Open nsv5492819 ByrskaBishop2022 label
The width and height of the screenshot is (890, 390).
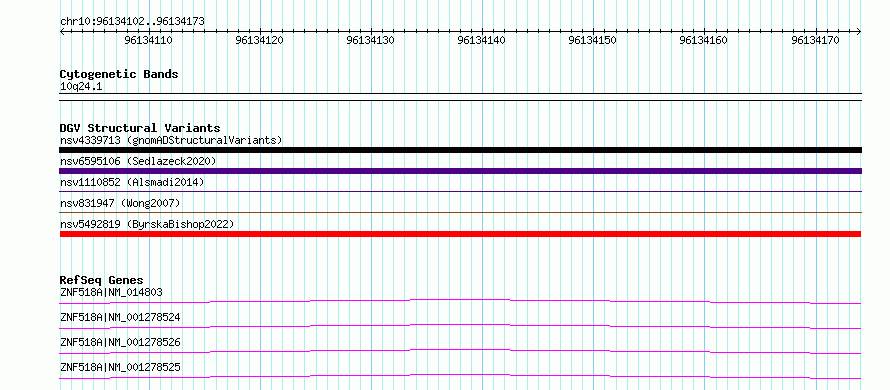coord(146,224)
